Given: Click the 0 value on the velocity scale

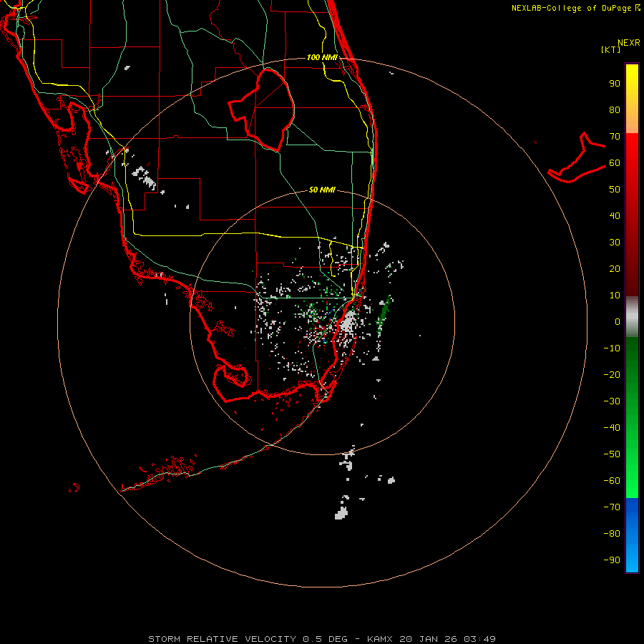Looking at the screenshot, I should [x=618, y=321].
